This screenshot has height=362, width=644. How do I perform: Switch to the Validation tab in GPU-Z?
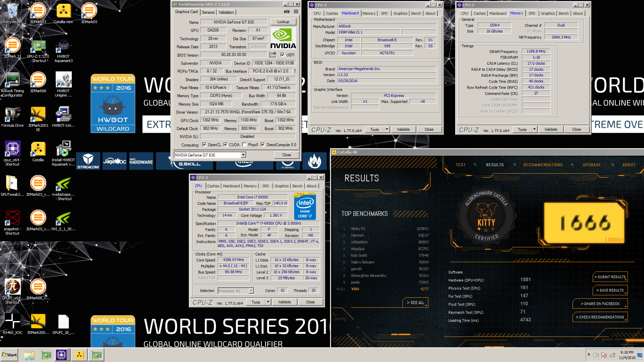coord(226,12)
